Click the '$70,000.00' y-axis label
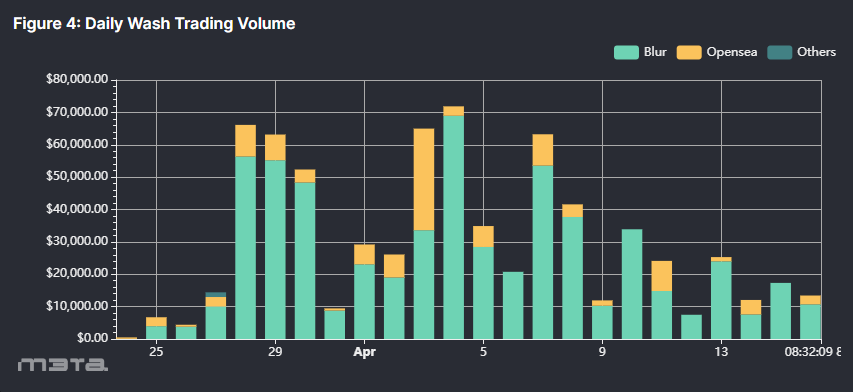This screenshot has height=392, width=853. point(78,113)
